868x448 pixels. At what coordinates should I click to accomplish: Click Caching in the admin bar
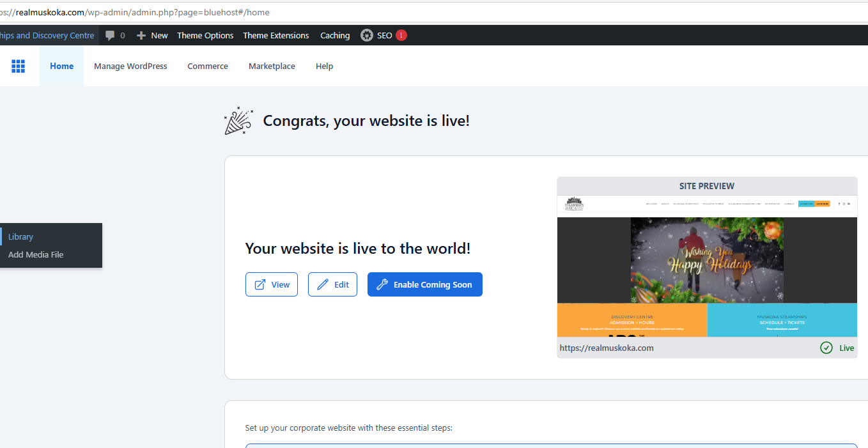(335, 36)
